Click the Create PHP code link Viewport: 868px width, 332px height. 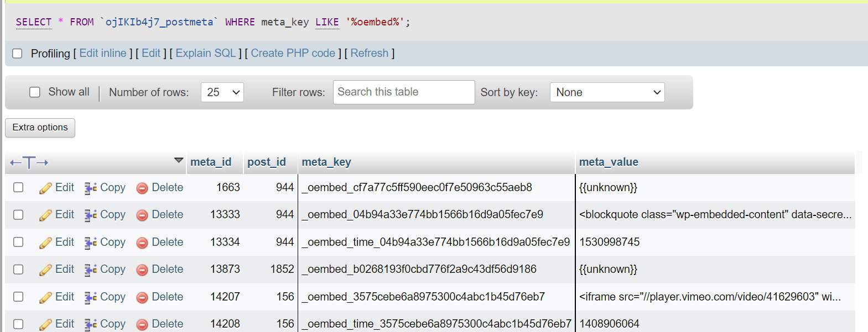(293, 54)
